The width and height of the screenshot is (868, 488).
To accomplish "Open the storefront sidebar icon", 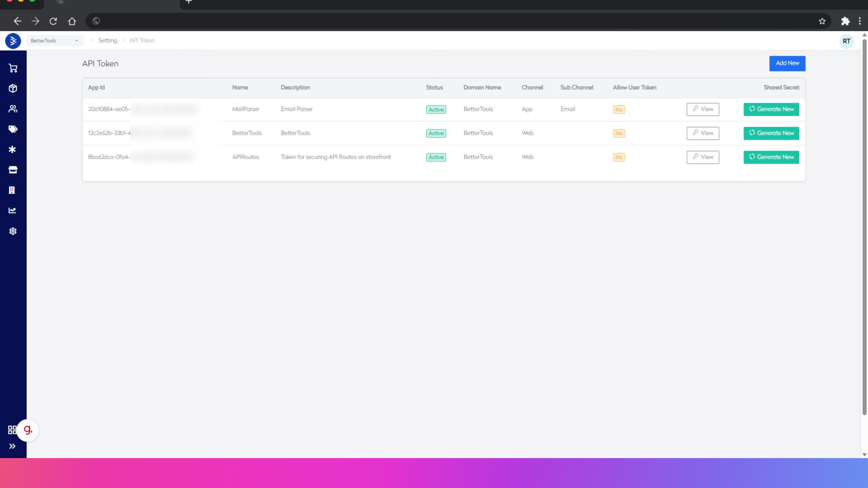I will (13, 170).
